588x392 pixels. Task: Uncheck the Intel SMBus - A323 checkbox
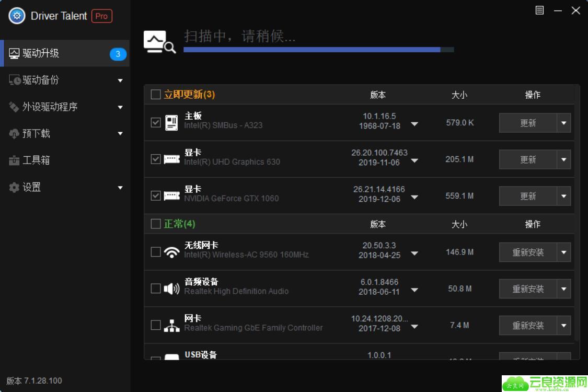click(x=156, y=123)
